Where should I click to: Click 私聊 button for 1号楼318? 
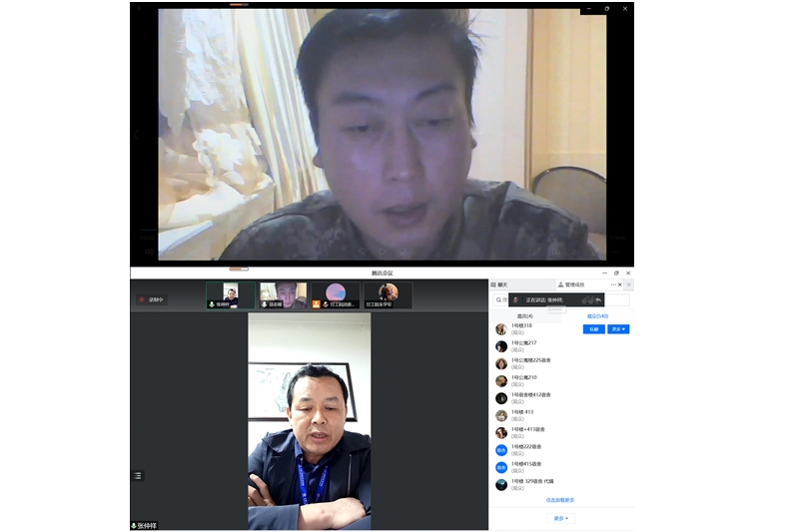tap(593, 328)
